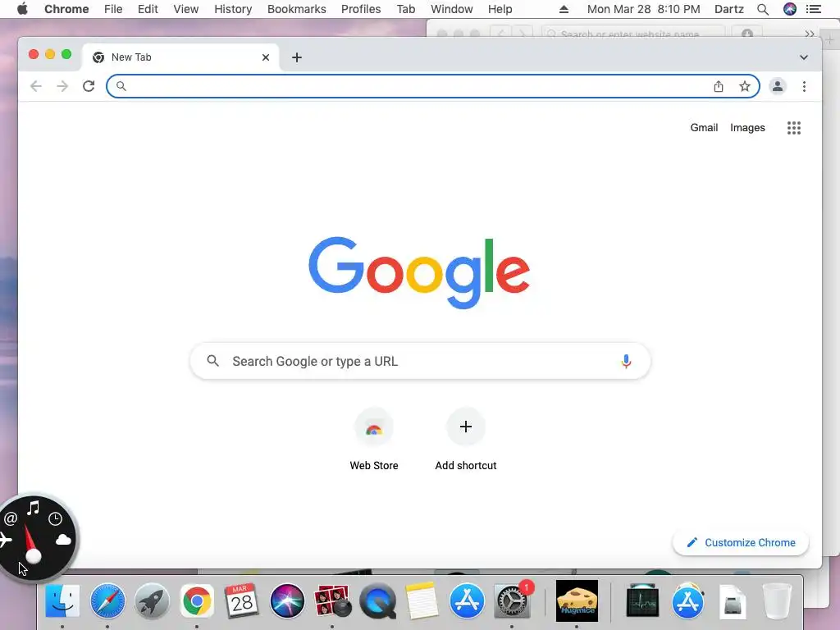The image size is (840, 630).
Task: Open the Google apps grid
Action: click(x=793, y=127)
